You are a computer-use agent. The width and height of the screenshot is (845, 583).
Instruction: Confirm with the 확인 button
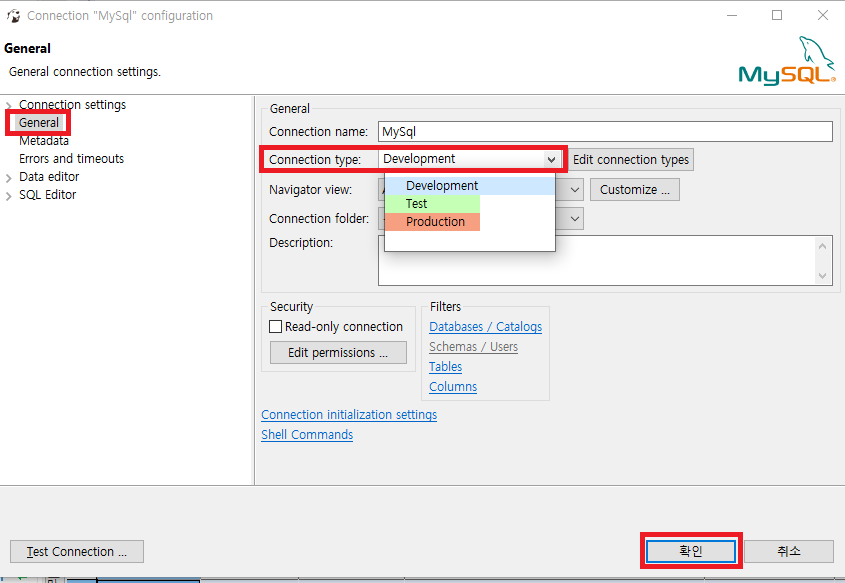coord(691,551)
